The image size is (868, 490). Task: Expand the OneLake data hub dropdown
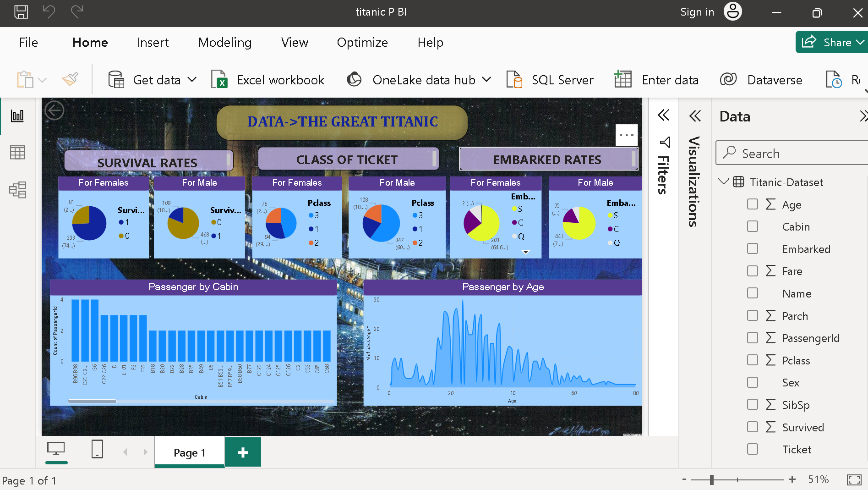(x=487, y=79)
